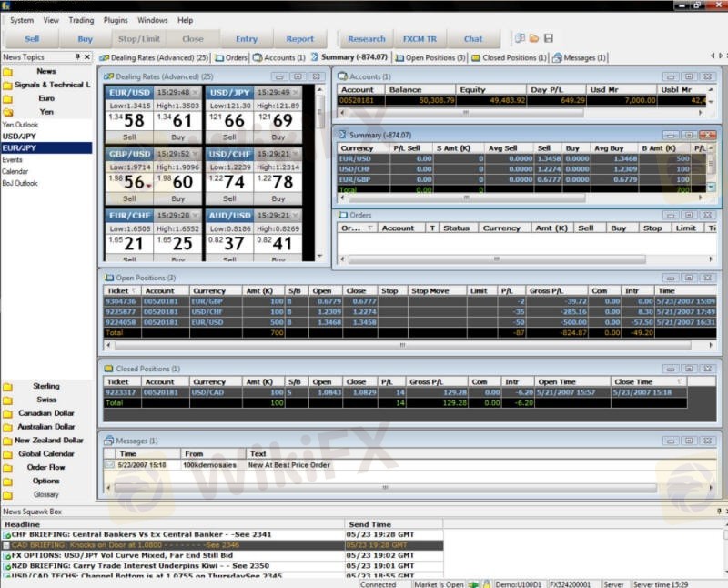
Task: Click the lock icon in status bar
Action: [488, 583]
